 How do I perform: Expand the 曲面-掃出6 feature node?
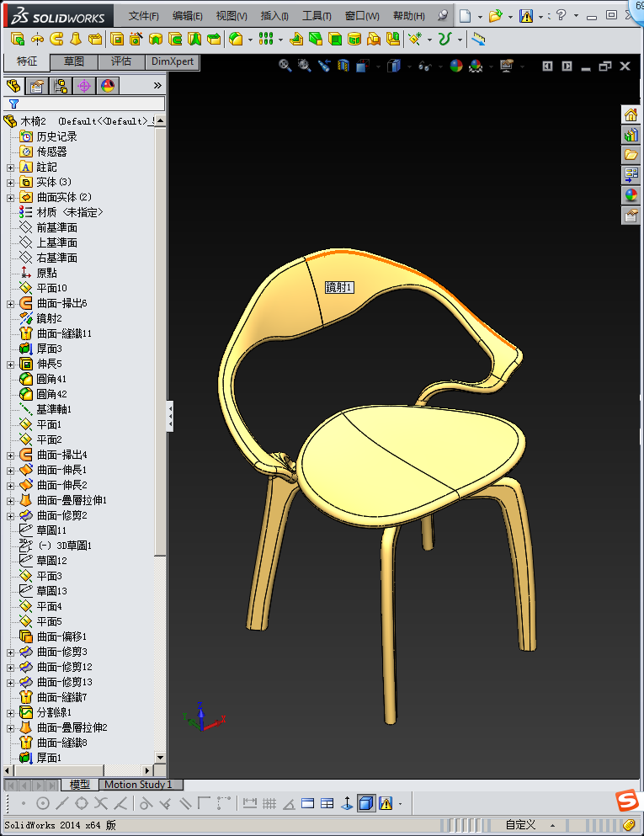(x=10, y=304)
